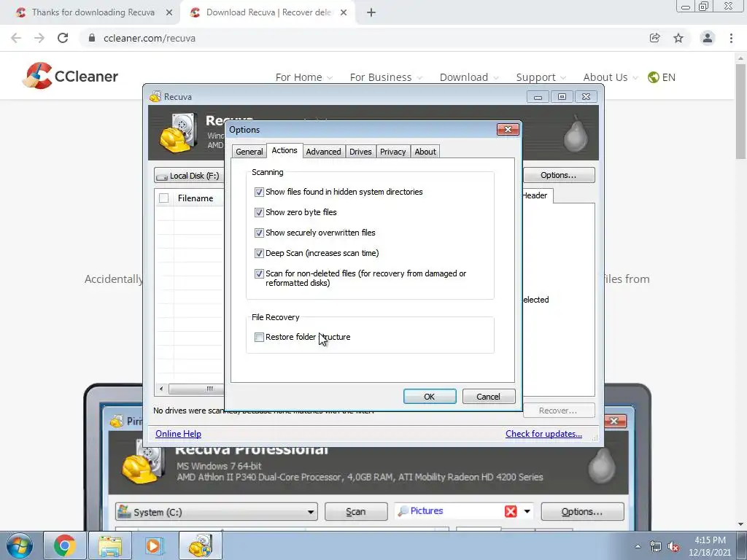Open the Windows Start button
The image size is (747, 560).
[19, 545]
